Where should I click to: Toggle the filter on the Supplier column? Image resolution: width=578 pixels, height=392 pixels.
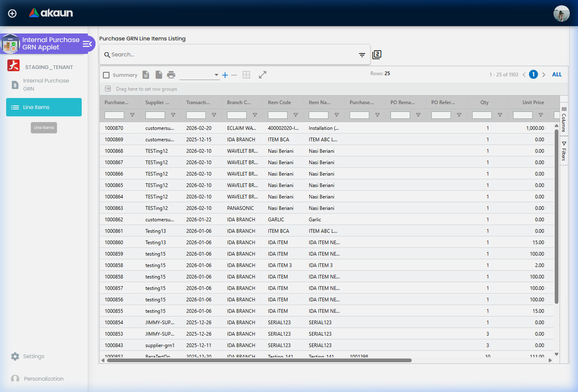coord(173,115)
